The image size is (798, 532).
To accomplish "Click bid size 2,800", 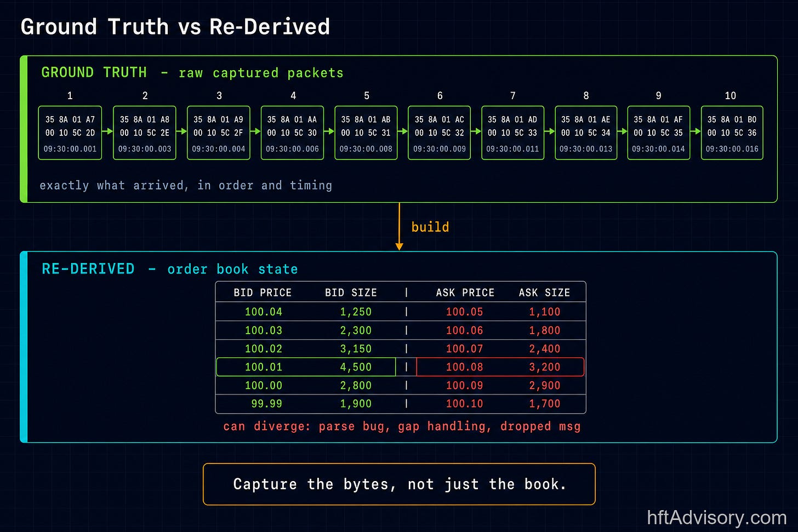I will pyautogui.click(x=356, y=385).
